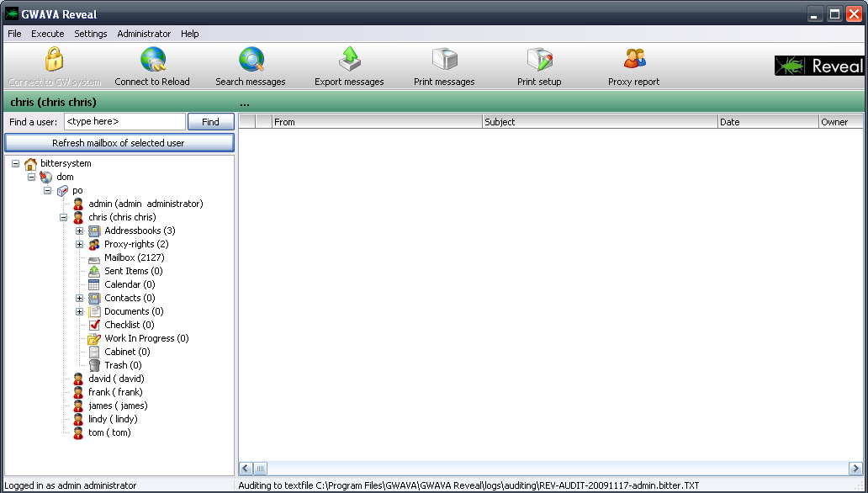The height and width of the screenshot is (493, 868).
Task: Select Checklist (0) text
Action: coord(130,325)
